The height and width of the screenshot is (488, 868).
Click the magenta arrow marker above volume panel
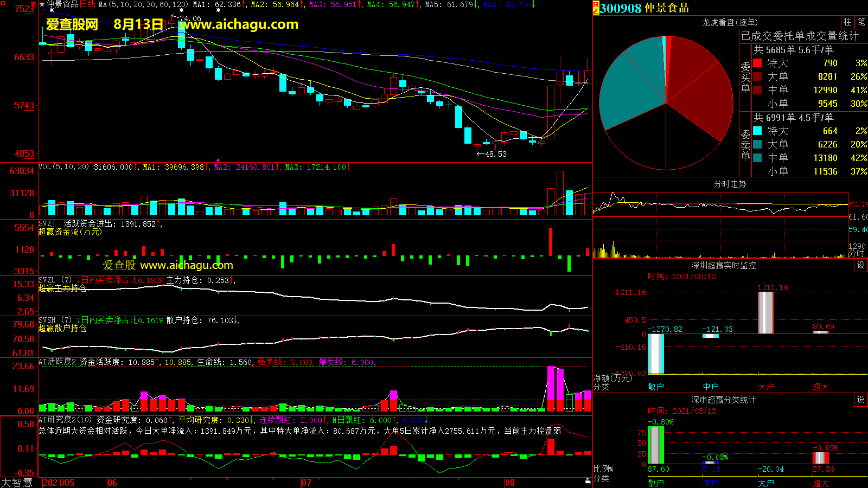tap(218, 160)
